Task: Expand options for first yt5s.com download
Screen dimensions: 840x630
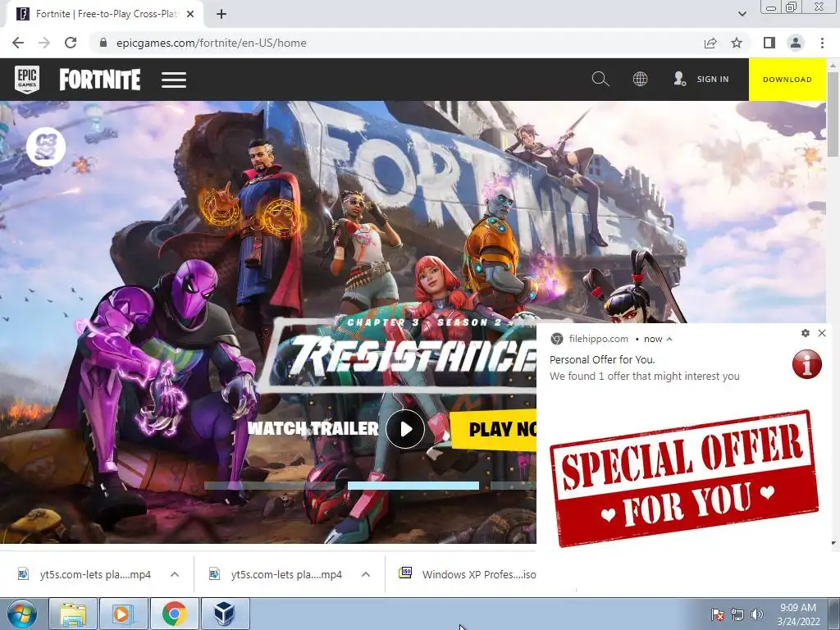Action: (x=175, y=574)
